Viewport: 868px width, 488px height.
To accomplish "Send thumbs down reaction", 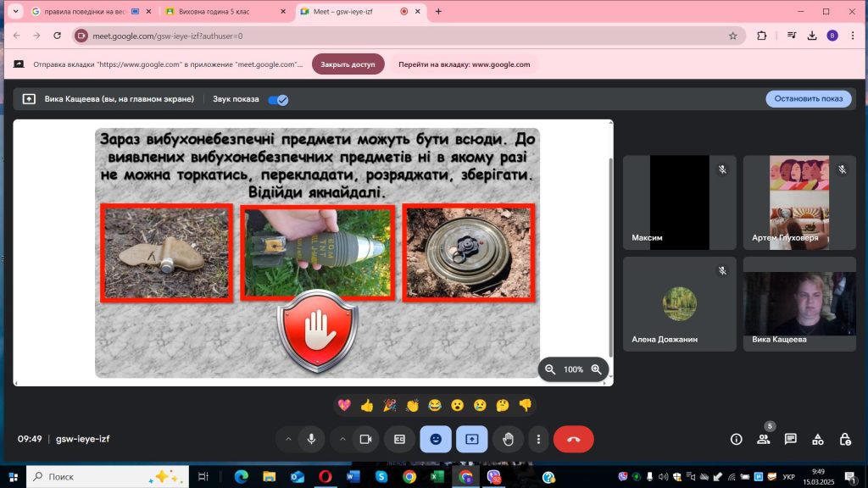I will tap(526, 406).
